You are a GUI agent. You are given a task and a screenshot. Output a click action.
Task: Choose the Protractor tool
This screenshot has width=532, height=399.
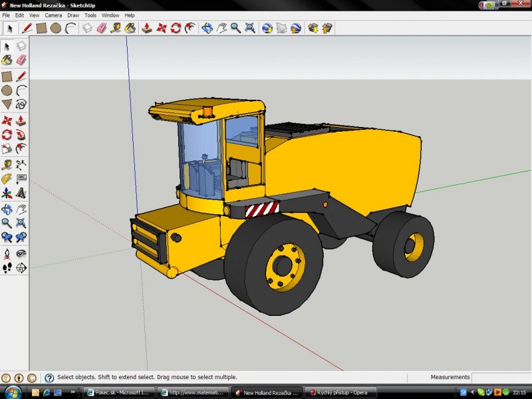[7, 180]
